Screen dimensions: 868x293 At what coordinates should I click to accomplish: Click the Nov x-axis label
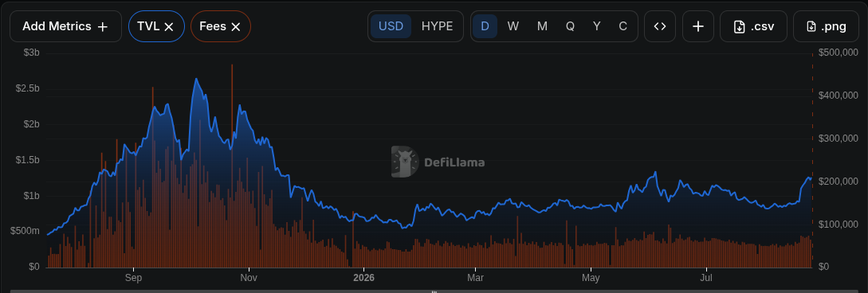coord(249,278)
